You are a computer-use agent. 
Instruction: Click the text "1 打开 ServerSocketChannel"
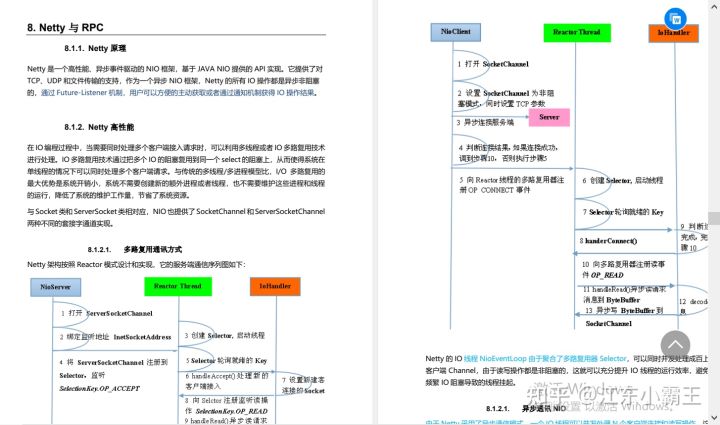(x=107, y=313)
